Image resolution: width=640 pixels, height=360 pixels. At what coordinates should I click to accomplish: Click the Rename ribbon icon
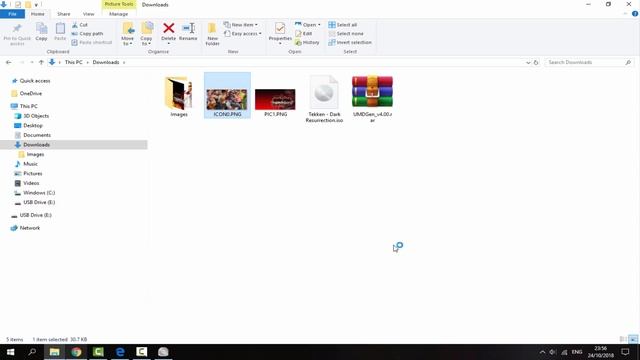188,28
